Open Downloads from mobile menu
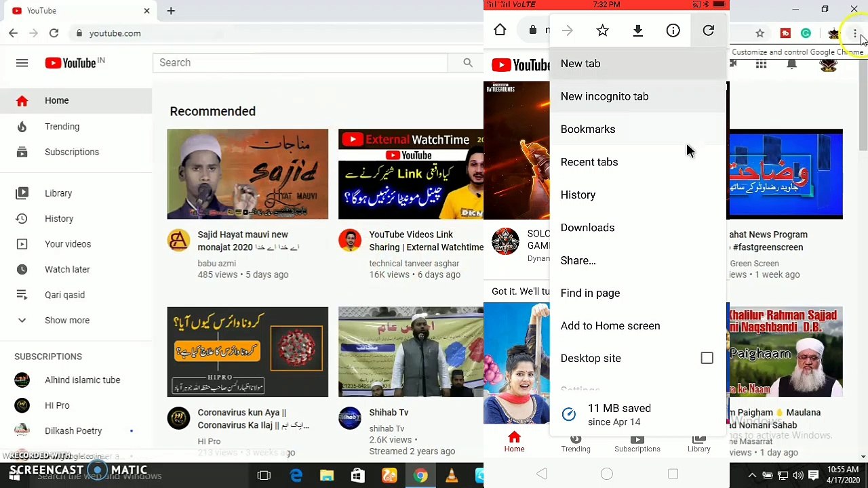Image resolution: width=868 pixels, height=488 pixels. (637, 228)
